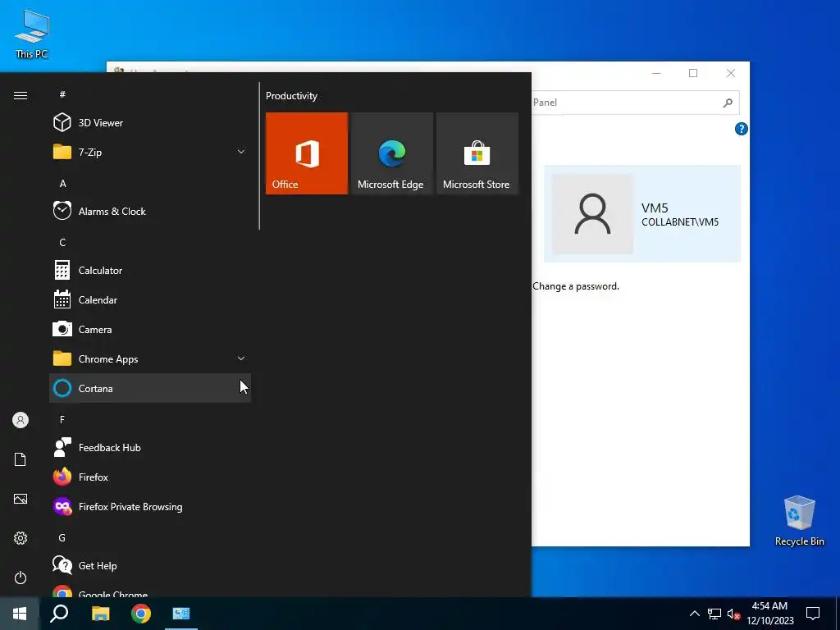
Task: Maximize the Control Panel window
Action: pos(693,73)
